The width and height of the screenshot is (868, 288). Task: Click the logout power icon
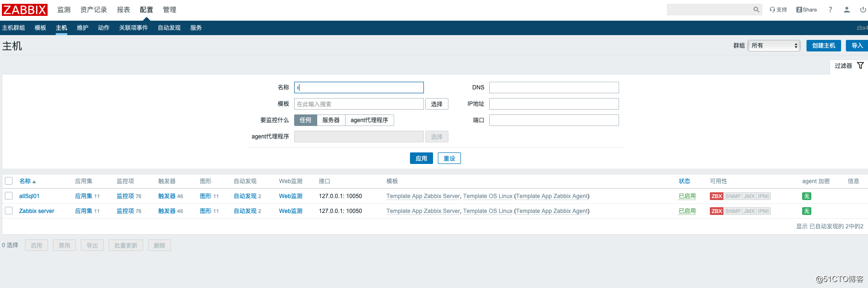(863, 10)
